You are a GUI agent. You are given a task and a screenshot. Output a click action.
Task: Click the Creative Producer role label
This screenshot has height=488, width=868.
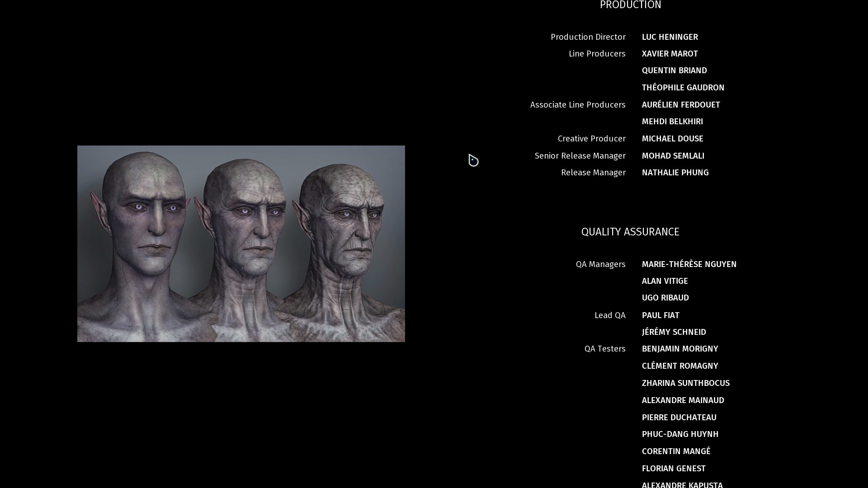coord(591,139)
